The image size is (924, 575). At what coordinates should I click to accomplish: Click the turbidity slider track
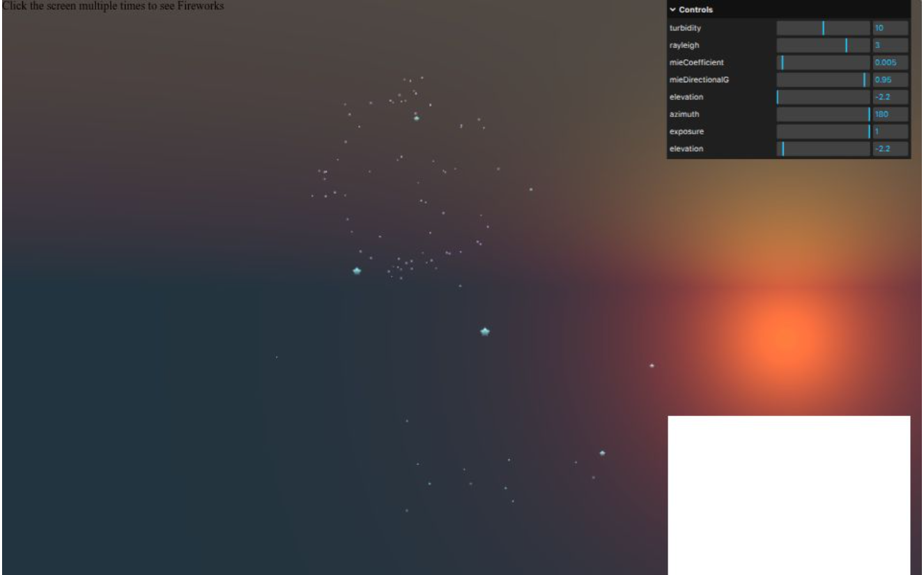823,28
